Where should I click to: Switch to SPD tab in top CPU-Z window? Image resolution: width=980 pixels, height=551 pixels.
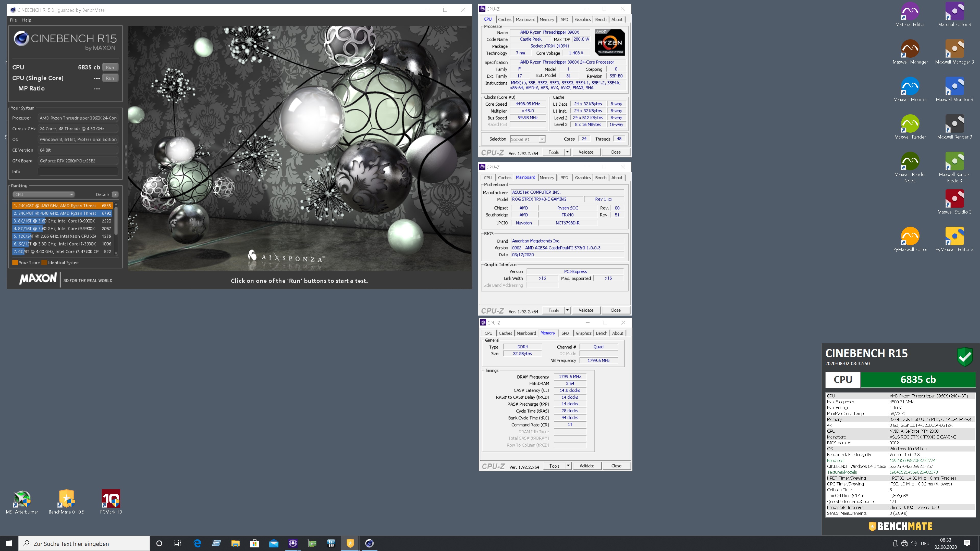pos(564,19)
